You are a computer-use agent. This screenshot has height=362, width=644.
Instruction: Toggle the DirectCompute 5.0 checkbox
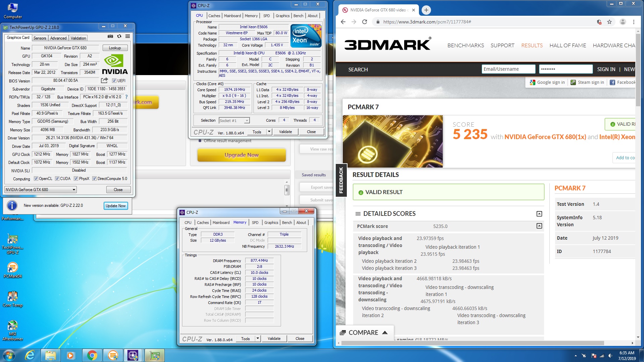[94, 179]
